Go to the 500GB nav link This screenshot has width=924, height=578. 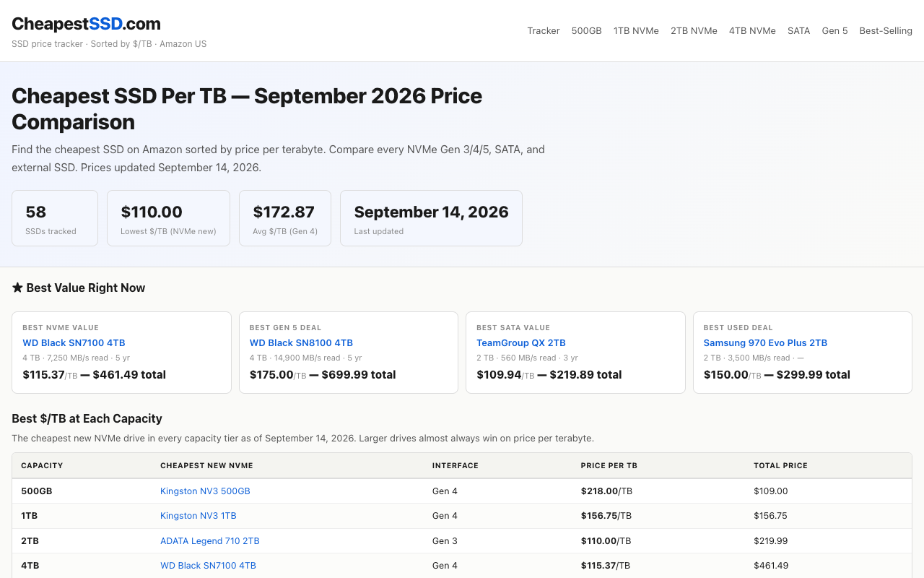click(x=586, y=31)
